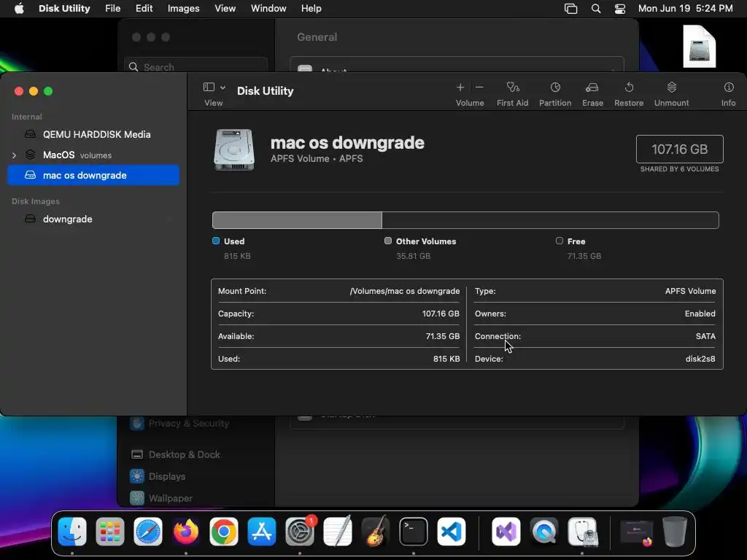Launch Safari from the Dock
The width and height of the screenshot is (747, 560).
[147, 532]
